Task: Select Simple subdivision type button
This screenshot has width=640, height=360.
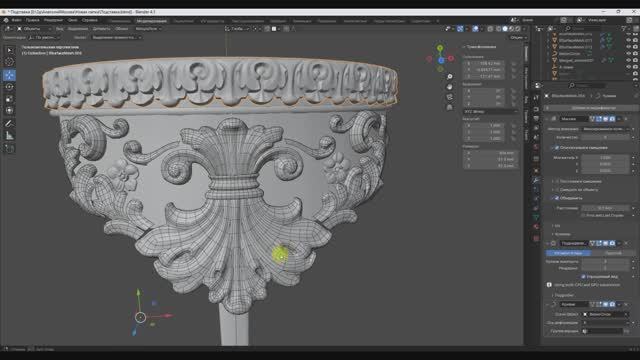Action: (x=613, y=253)
